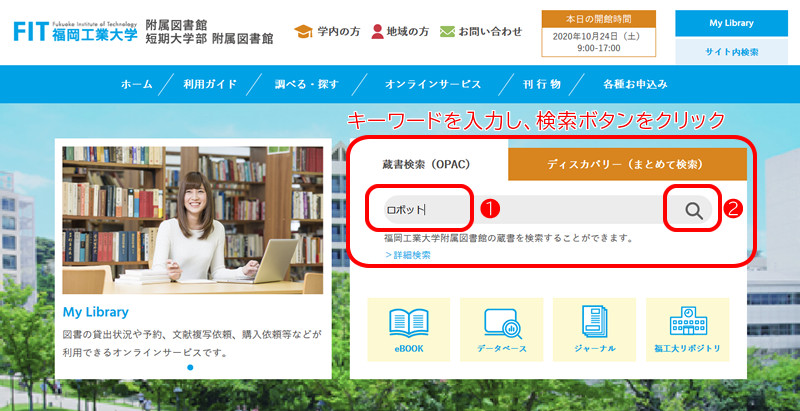
Task: Click the date 2020年10月24日（土）
Action: (599, 37)
